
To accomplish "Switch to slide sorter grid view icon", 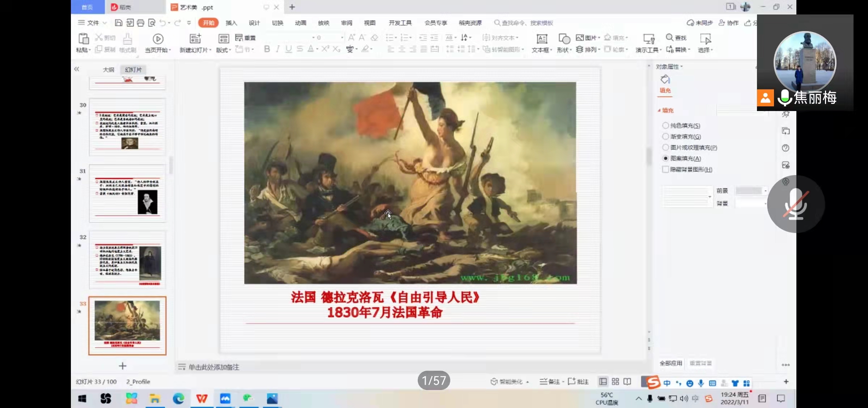I will (x=615, y=382).
